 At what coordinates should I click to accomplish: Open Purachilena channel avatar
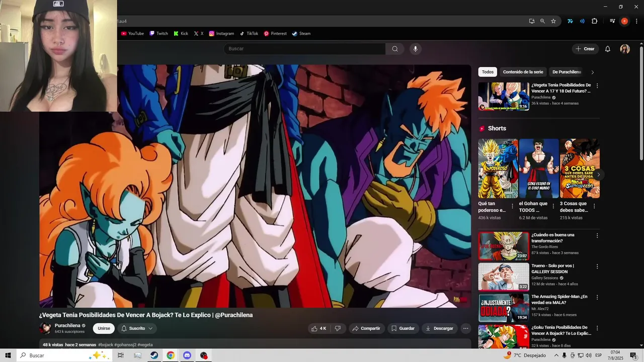45,328
